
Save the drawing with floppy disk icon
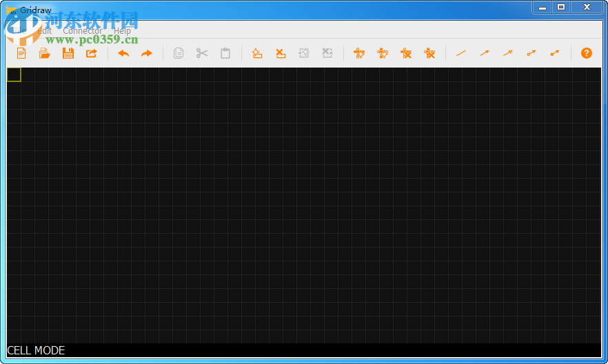pos(68,53)
